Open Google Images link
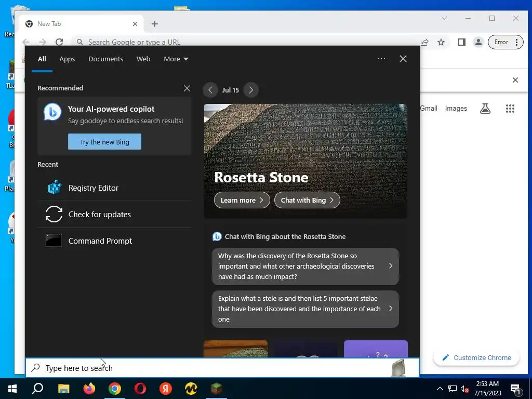 coord(456,109)
